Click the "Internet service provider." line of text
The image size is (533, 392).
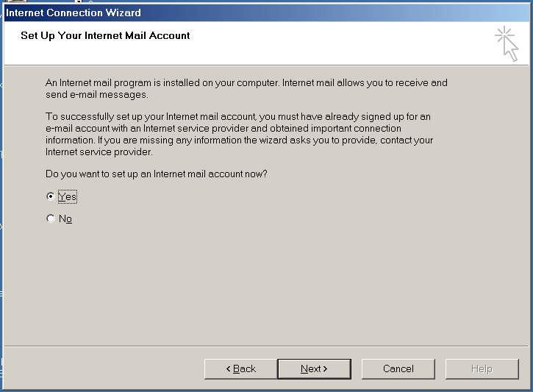click(99, 152)
